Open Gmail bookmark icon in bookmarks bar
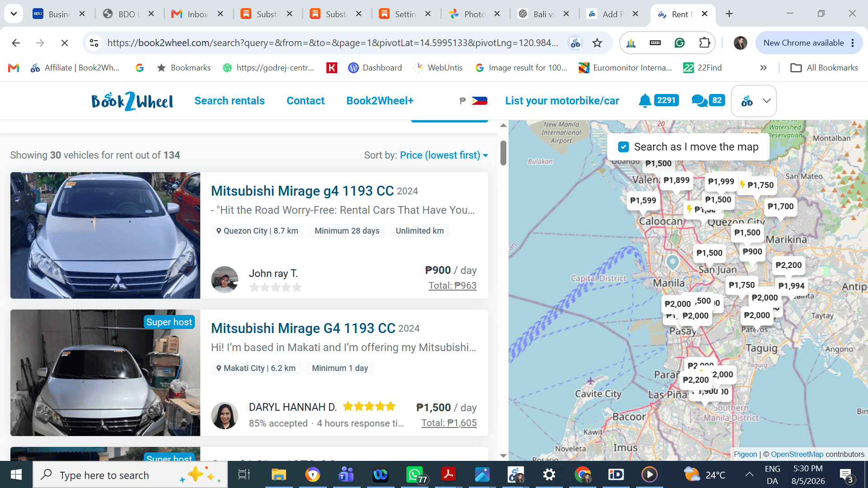This screenshot has width=868, height=488. pos(14,68)
